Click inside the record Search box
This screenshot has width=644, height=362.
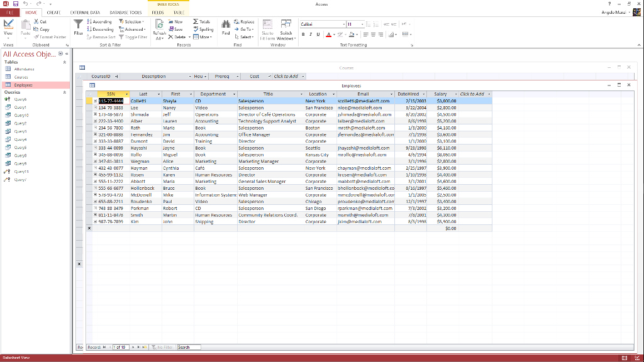pos(189,346)
